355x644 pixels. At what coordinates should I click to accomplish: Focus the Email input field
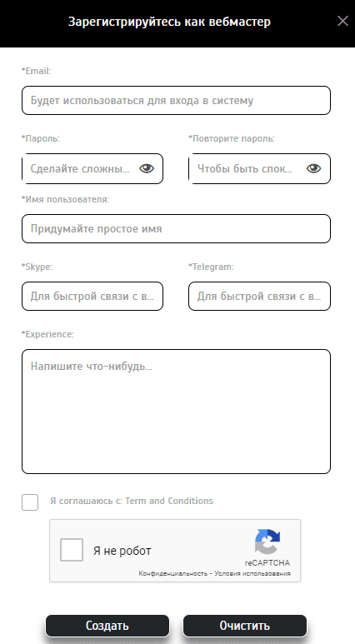[177, 100]
